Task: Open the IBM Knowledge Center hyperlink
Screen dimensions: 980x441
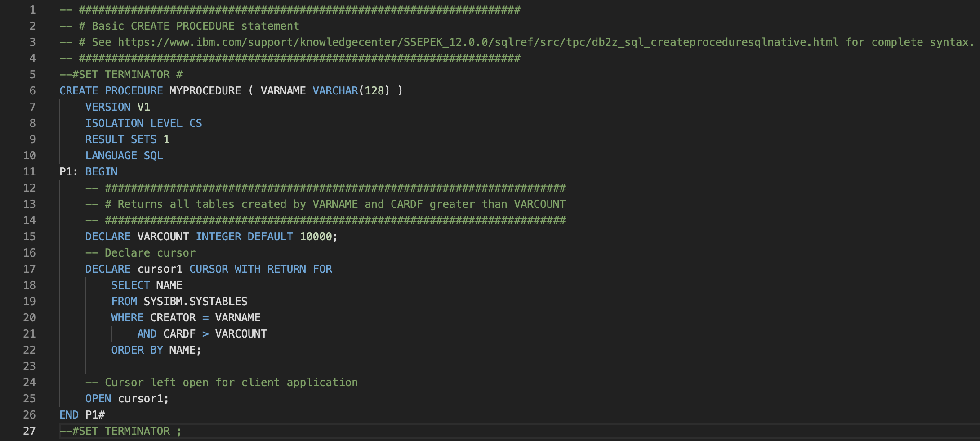Action: pos(477,42)
